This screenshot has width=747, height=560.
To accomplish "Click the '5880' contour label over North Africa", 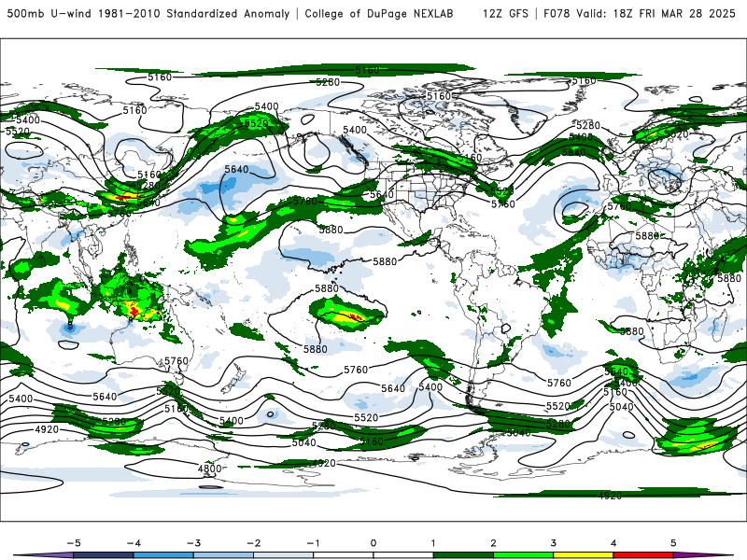I will click(x=647, y=236).
